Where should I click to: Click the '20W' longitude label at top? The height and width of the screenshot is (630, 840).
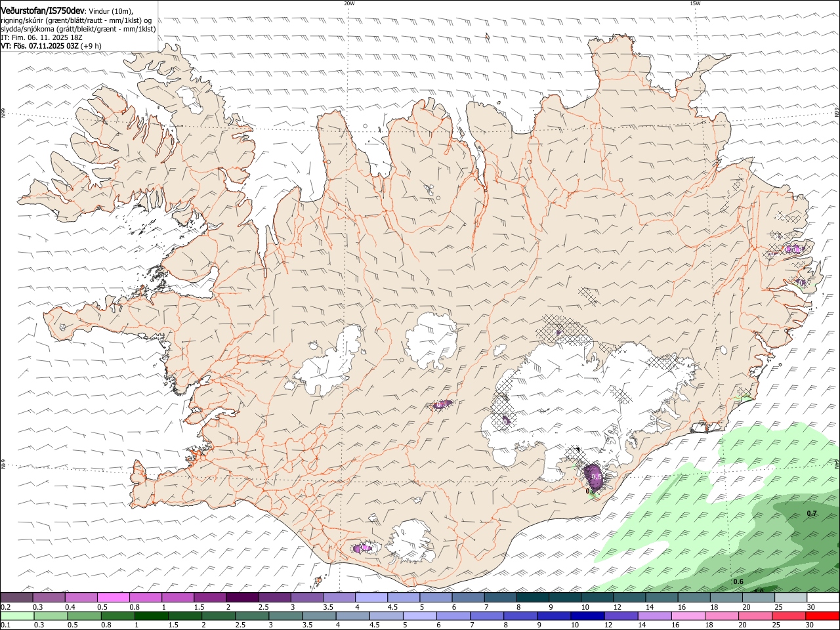pyautogui.click(x=349, y=3)
